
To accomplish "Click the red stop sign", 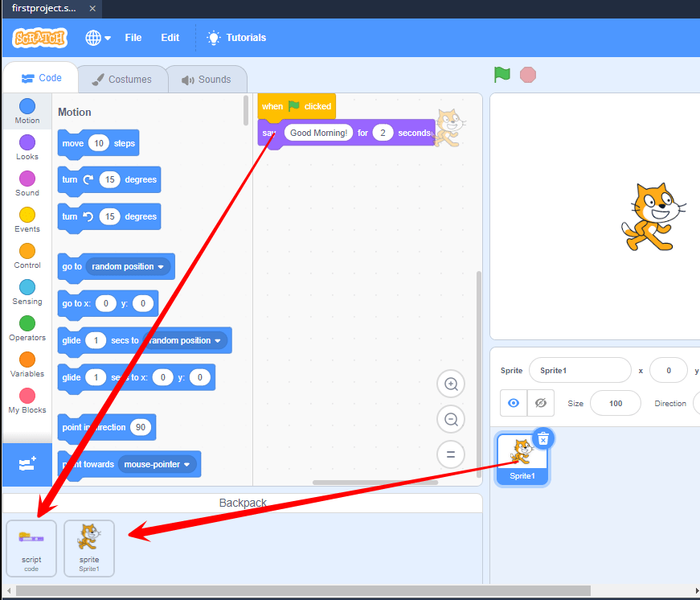I will click(527, 74).
